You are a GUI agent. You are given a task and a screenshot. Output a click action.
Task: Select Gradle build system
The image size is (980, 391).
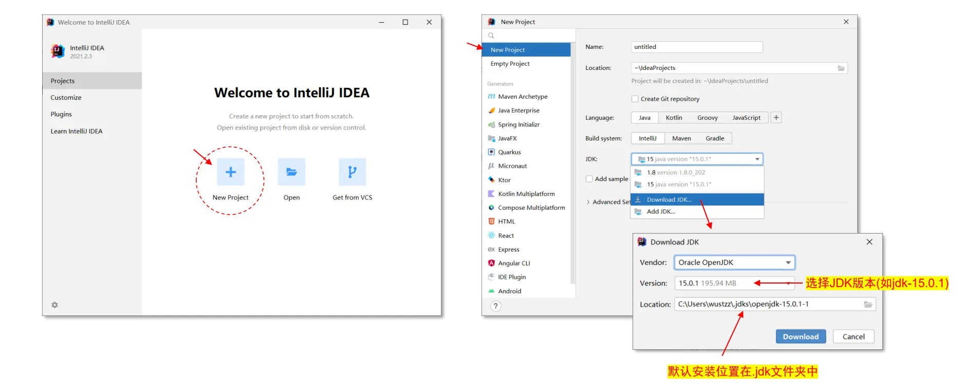pos(715,138)
